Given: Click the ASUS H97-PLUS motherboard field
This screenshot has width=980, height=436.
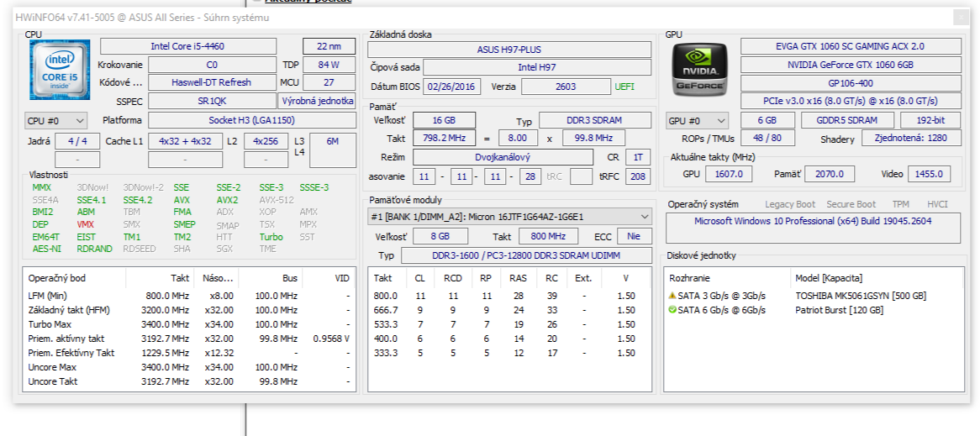Looking at the screenshot, I should point(509,50).
